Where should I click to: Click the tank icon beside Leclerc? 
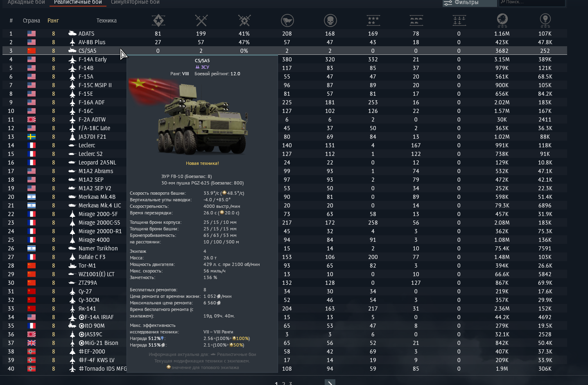(x=72, y=145)
